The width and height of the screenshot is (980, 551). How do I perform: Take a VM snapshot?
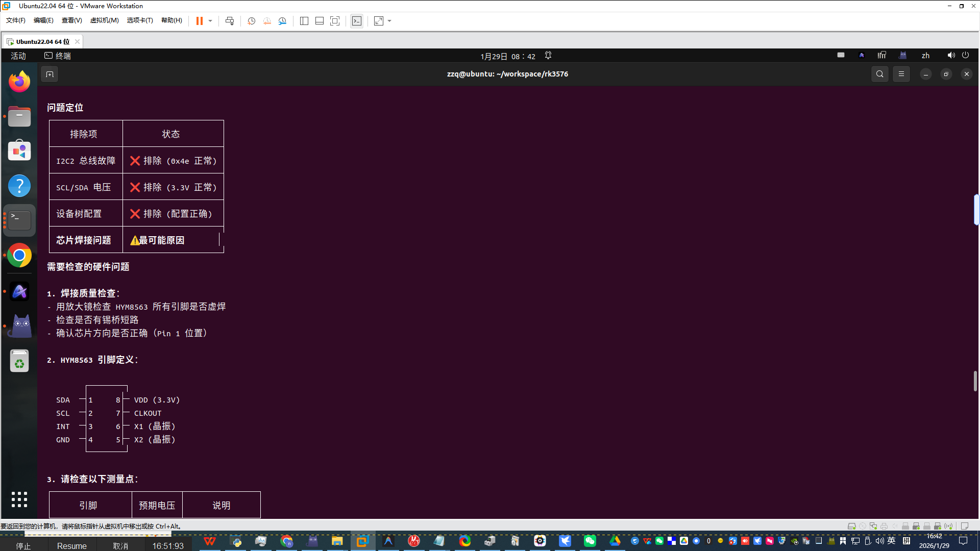(x=251, y=21)
